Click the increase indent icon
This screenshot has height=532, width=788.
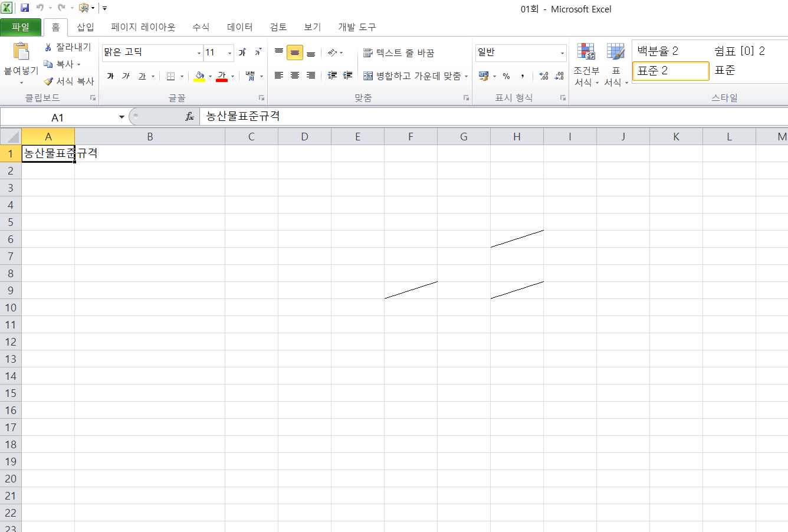tap(348, 75)
